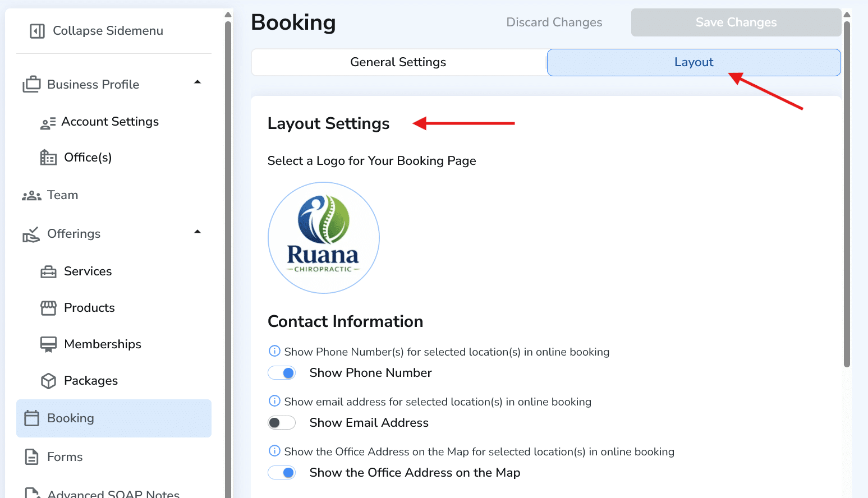
Task: Switch to the General Settings tab
Action: pyautogui.click(x=399, y=62)
